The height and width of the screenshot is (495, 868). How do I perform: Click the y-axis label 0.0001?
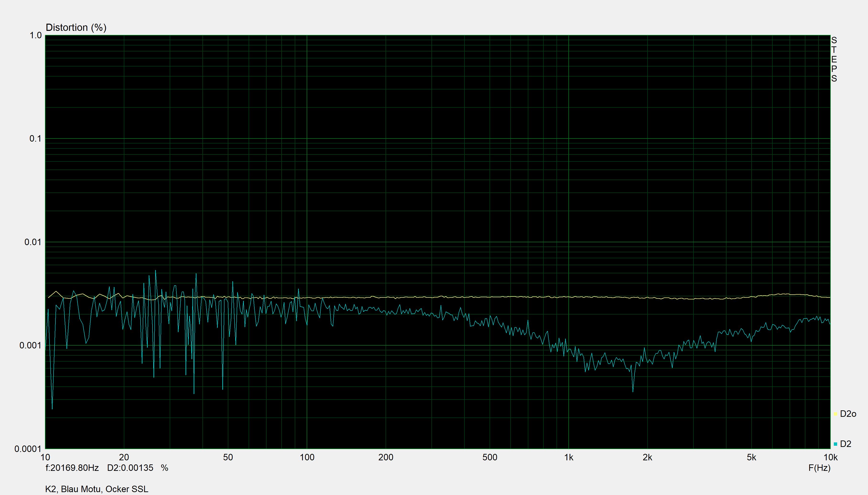28,449
